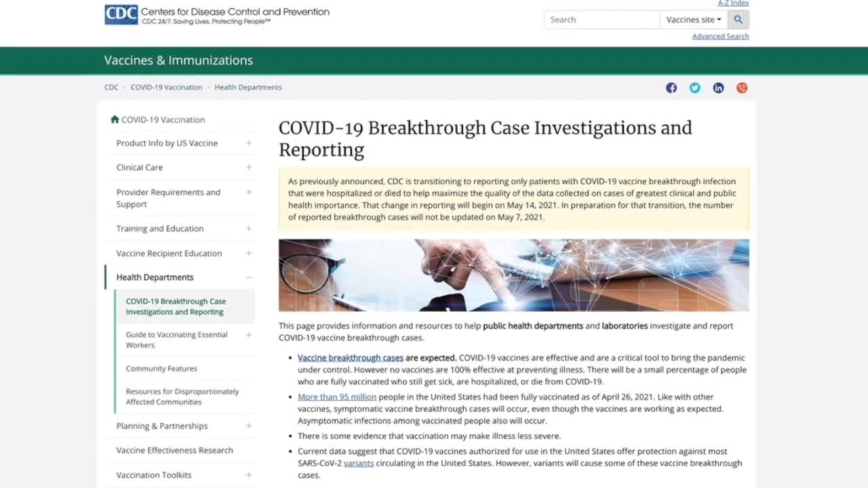Screen dimensions: 868x488
Task: Share page via Twitter icon
Action: pyautogui.click(x=695, y=87)
